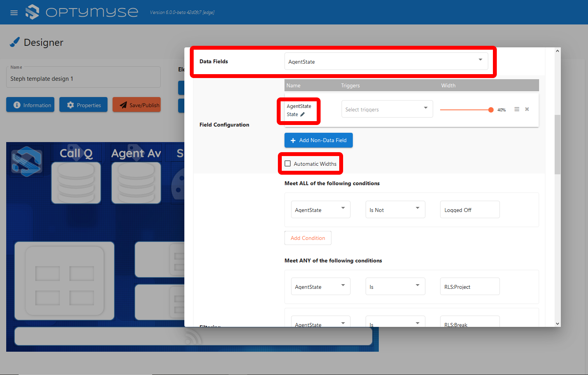Click the Logged Off value input field
The height and width of the screenshot is (375, 588).
coord(470,210)
